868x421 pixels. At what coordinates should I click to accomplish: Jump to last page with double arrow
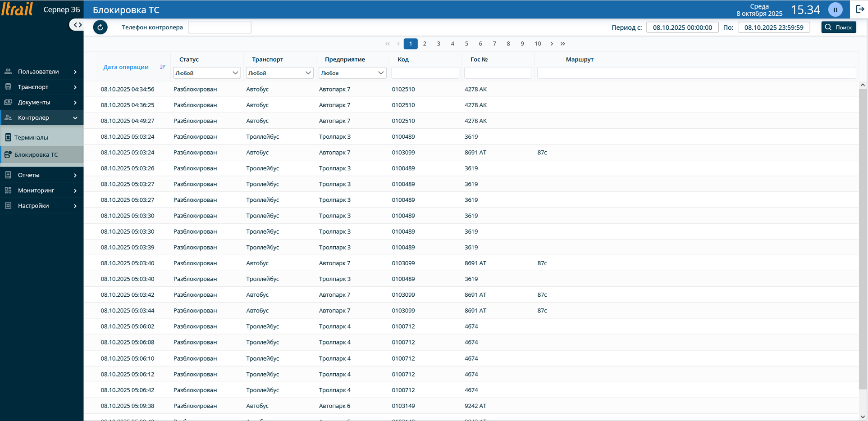click(x=563, y=44)
